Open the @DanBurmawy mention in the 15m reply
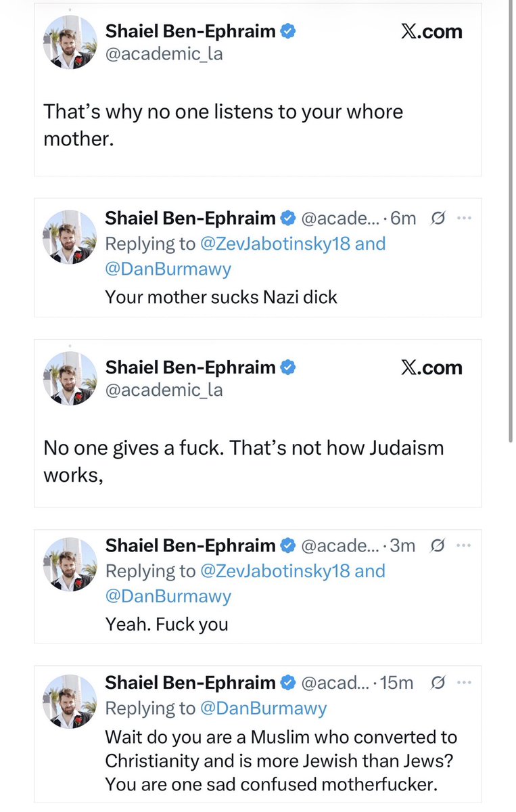This screenshot has width=516, height=812. (263, 708)
